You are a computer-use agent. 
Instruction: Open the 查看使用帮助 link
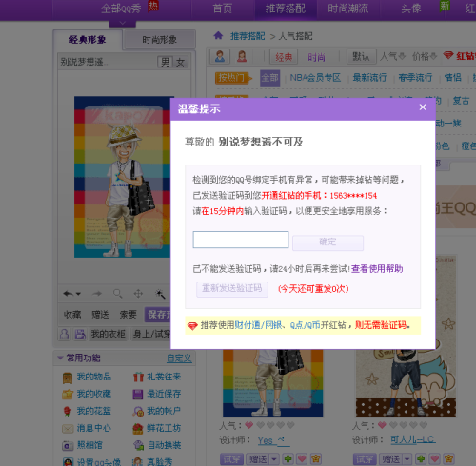coord(377,269)
